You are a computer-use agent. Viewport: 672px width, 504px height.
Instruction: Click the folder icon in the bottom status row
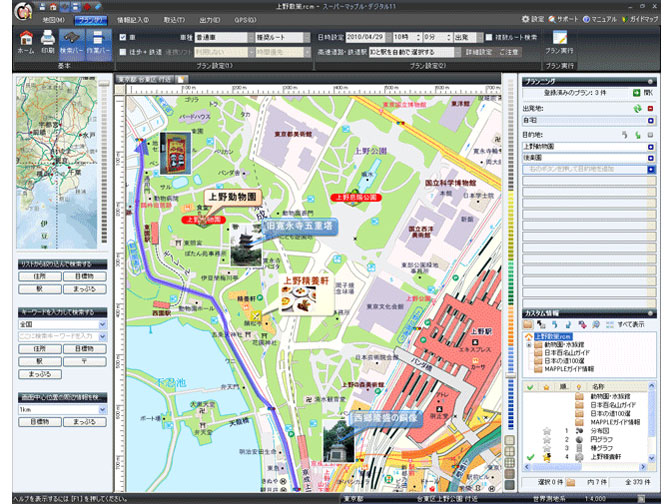click(x=570, y=482)
